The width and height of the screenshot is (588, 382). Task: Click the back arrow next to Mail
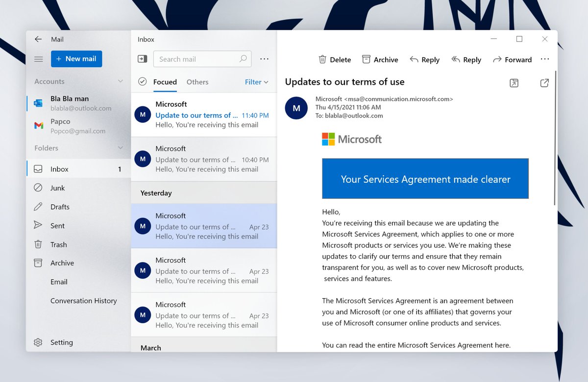38,39
